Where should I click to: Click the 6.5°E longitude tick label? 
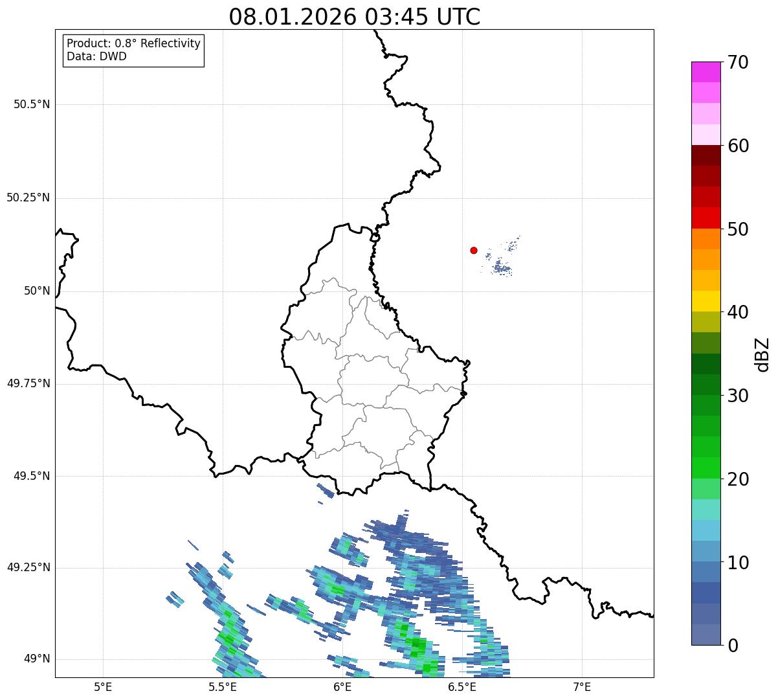(x=463, y=686)
